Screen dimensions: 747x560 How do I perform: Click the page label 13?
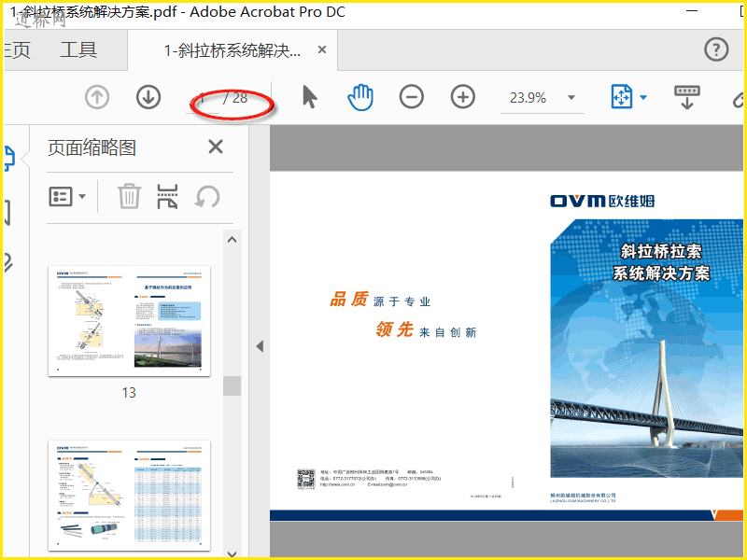click(129, 393)
